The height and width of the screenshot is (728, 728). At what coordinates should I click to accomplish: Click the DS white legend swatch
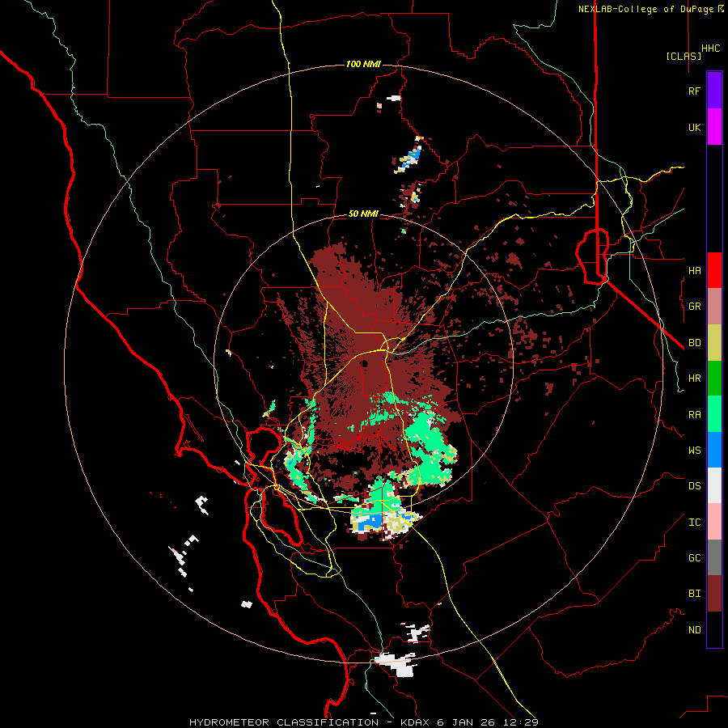714,485
